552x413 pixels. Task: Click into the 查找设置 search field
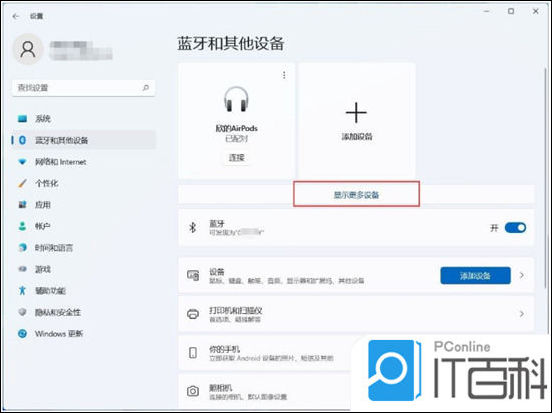pos(84,88)
